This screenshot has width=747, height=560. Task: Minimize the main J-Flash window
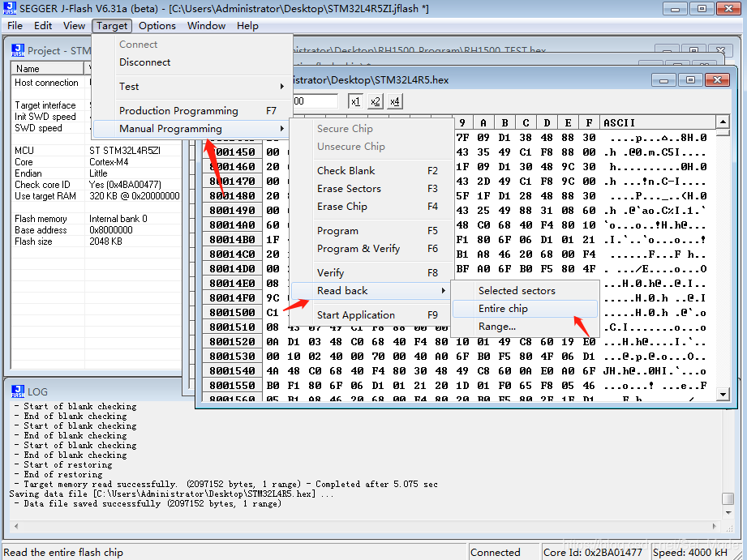(675, 9)
